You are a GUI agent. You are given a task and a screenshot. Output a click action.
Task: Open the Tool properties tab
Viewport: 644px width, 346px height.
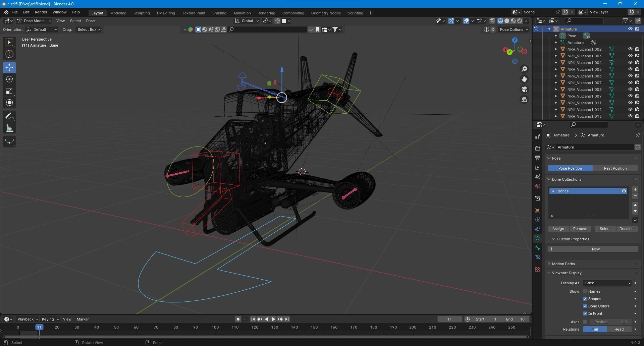(x=538, y=136)
